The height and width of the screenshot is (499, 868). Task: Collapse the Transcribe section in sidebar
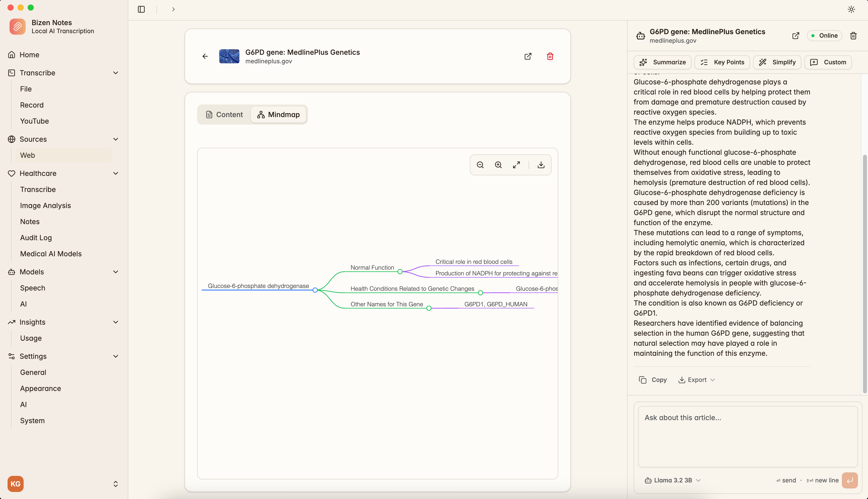[x=116, y=73]
